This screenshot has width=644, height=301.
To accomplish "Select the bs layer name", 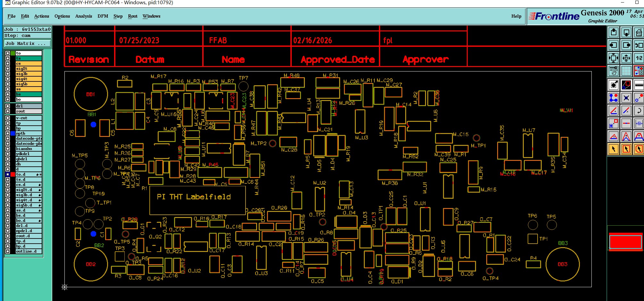I will 29,94.
